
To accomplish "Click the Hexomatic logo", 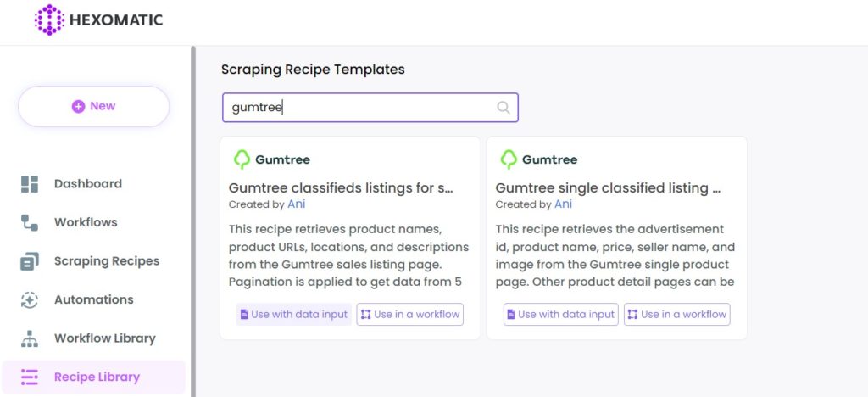I will (x=98, y=20).
